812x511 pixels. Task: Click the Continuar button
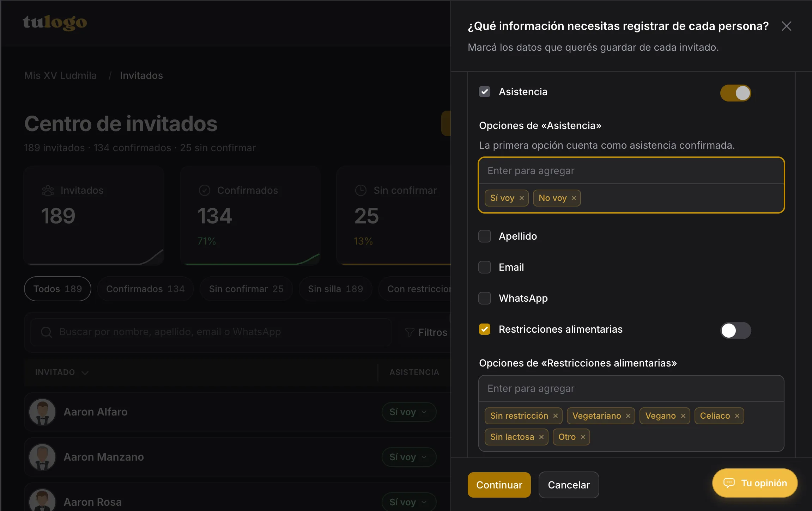(499, 485)
